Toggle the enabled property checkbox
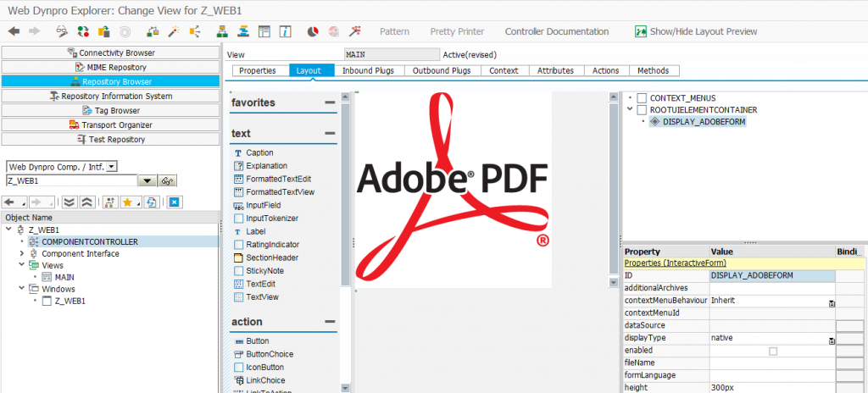868x393 pixels. tap(773, 351)
